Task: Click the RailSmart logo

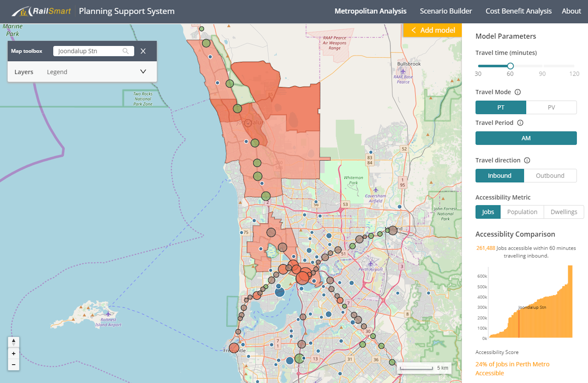Action: pyautogui.click(x=42, y=11)
